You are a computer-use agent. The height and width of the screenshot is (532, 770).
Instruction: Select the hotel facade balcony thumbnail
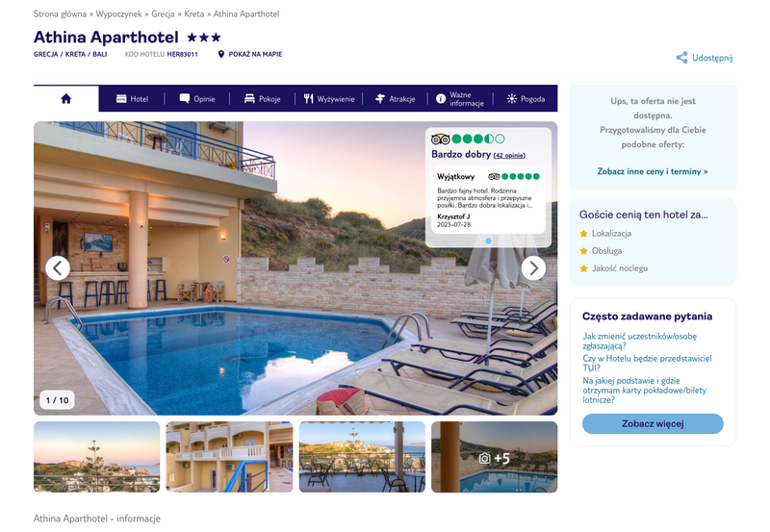click(229, 457)
